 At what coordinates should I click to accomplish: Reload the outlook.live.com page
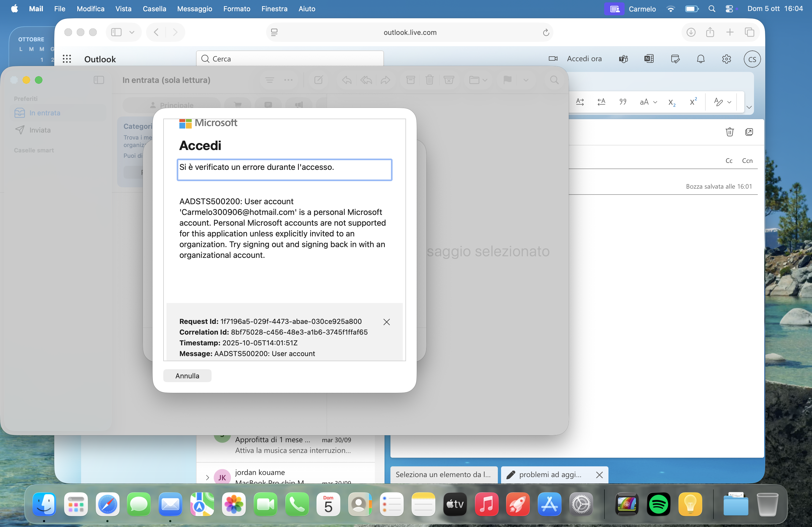(x=546, y=32)
